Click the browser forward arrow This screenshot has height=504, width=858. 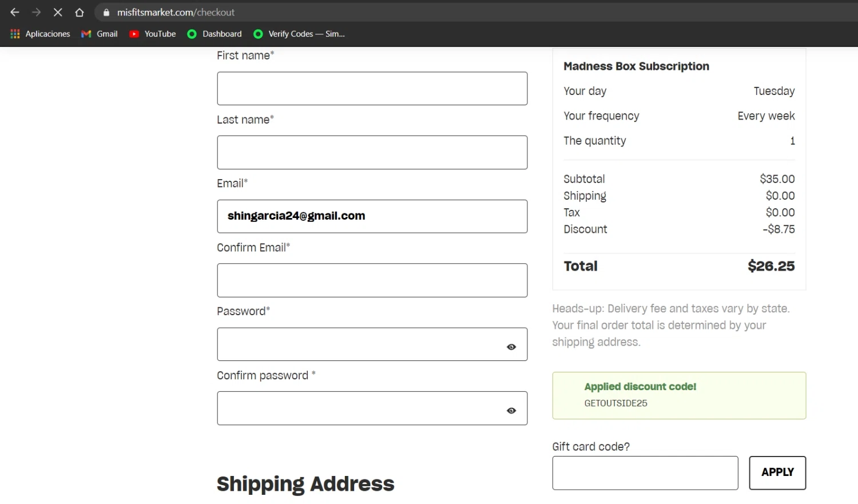click(x=36, y=12)
